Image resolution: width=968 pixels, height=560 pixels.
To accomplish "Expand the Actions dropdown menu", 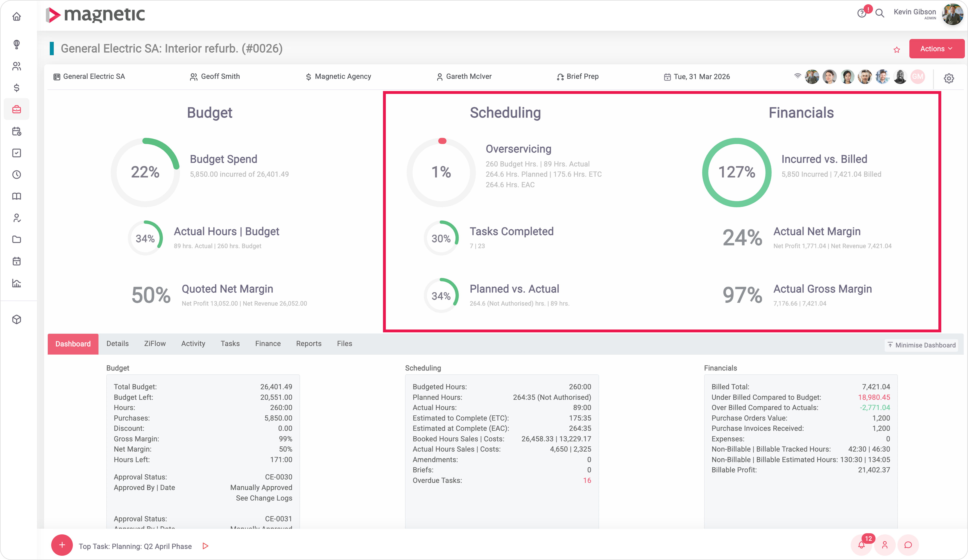I will click(x=936, y=48).
